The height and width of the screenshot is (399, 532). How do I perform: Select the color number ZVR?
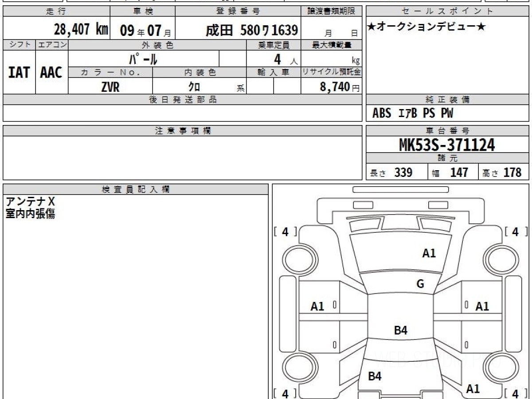pos(110,87)
